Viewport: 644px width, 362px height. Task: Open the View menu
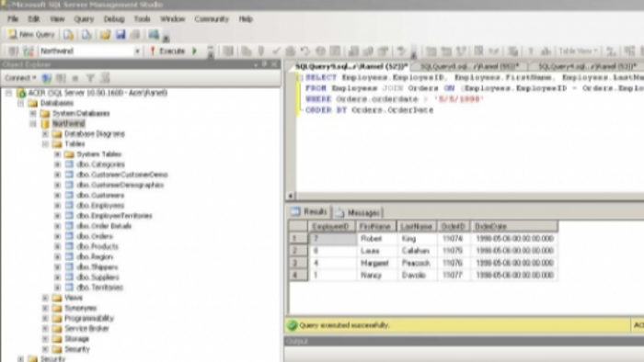tap(57, 19)
